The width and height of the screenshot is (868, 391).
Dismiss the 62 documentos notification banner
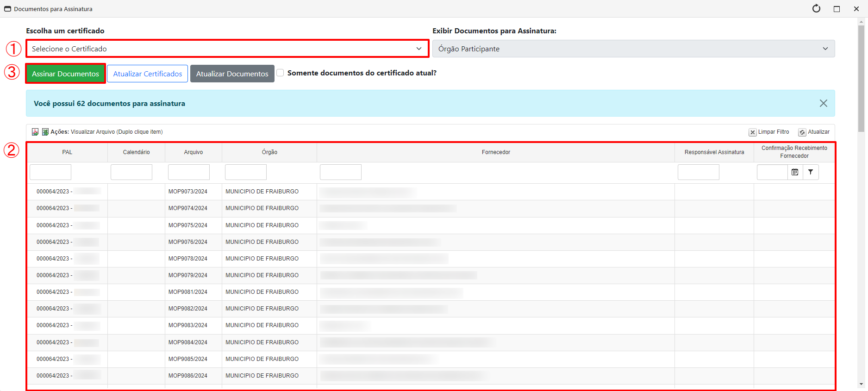[823, 103]
